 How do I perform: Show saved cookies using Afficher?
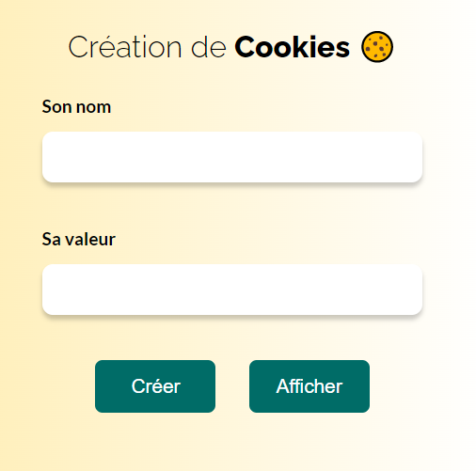(309, 386)
